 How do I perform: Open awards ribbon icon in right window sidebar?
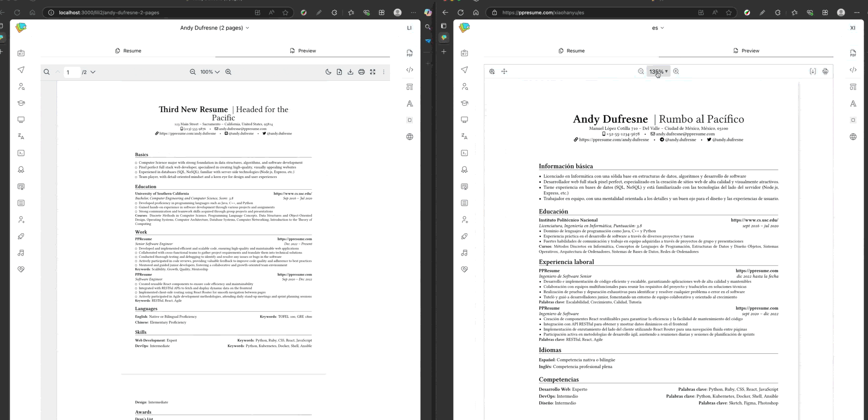pyautogui.click(x=464, y=169)
